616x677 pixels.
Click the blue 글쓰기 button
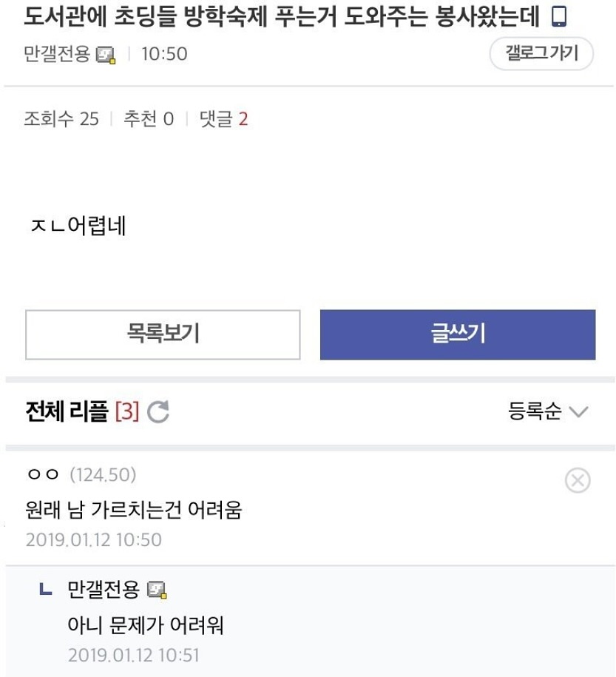click(457, 334)
